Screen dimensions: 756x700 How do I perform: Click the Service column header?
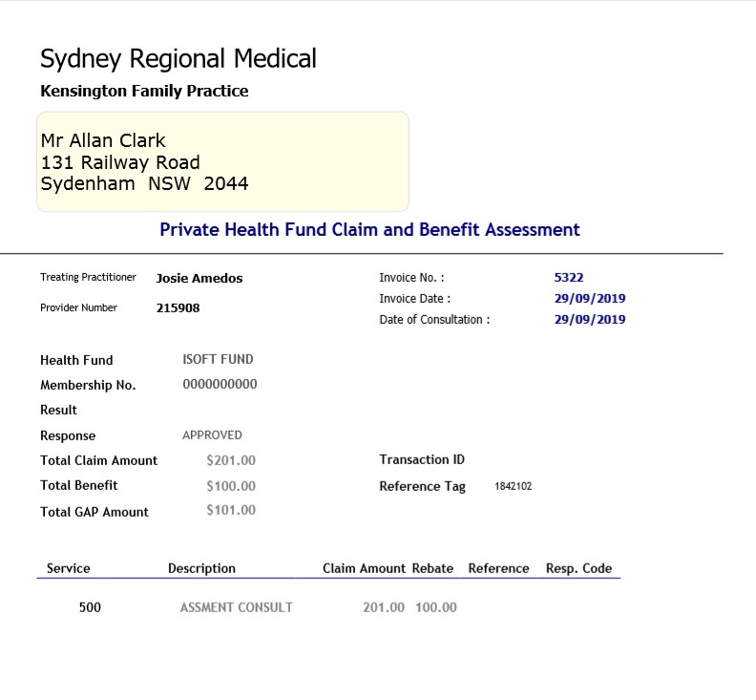click(x=69, y=568)
